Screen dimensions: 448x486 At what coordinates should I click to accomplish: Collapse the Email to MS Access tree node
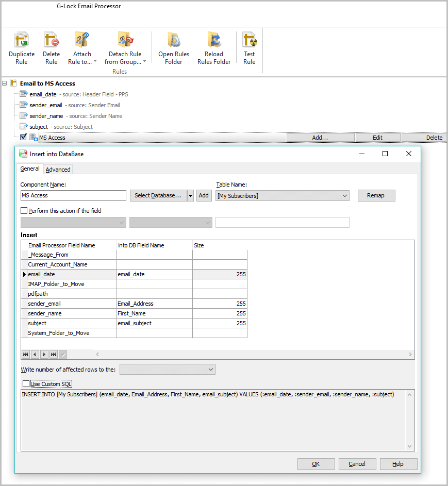(x=5, y=83)
